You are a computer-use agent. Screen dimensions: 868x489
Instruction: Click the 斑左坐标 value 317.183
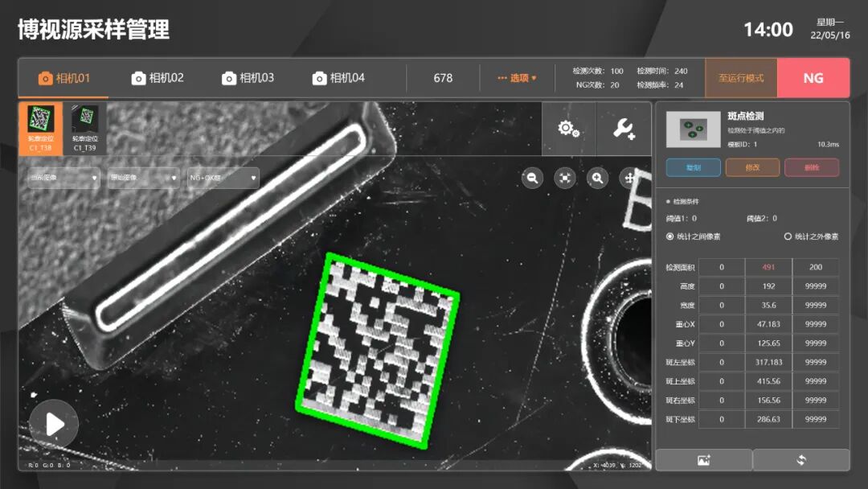[768, 362]
